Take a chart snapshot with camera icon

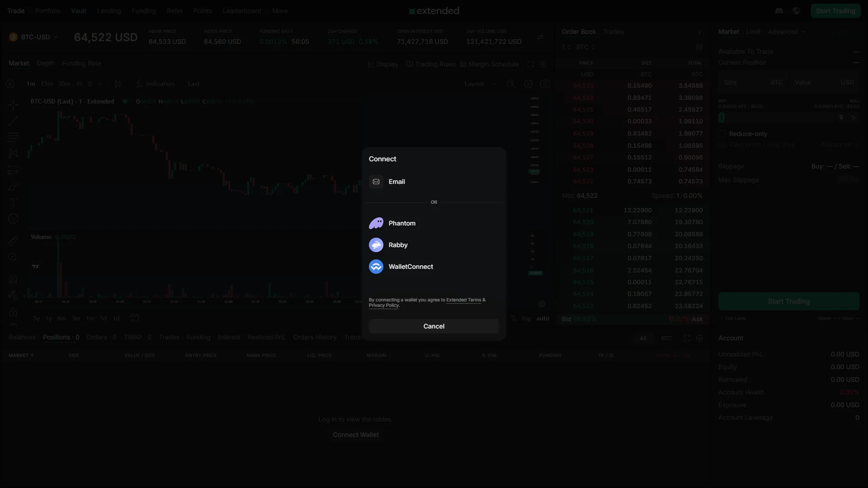click(545, 84)
